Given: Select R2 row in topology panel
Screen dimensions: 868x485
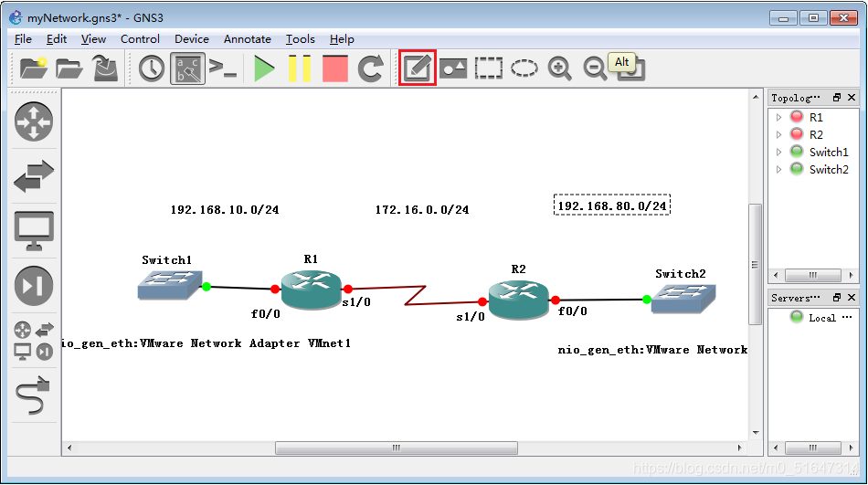Looking at the screenshot, I should pyautogui.click(x=813, y=134).
